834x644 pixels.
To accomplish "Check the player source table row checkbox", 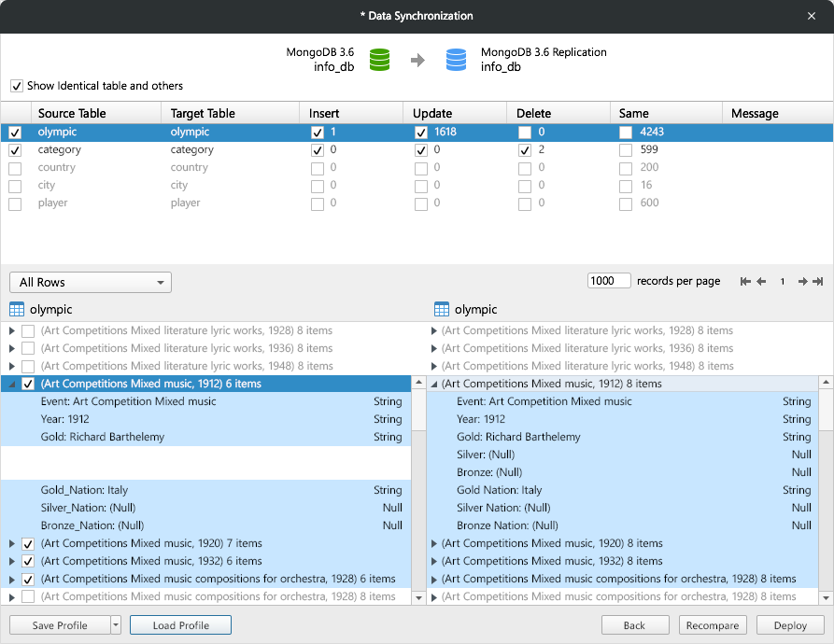I will click(15, 204).
